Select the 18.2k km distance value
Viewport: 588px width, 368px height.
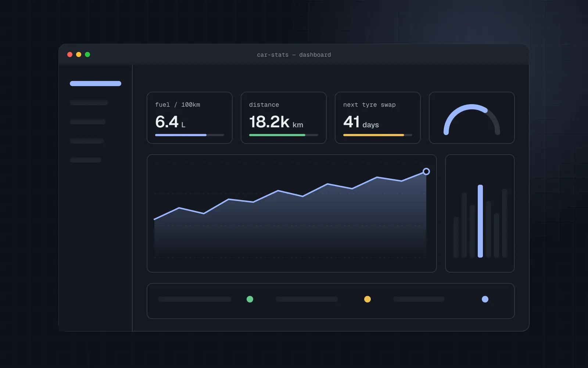click(x=276, y=122)
